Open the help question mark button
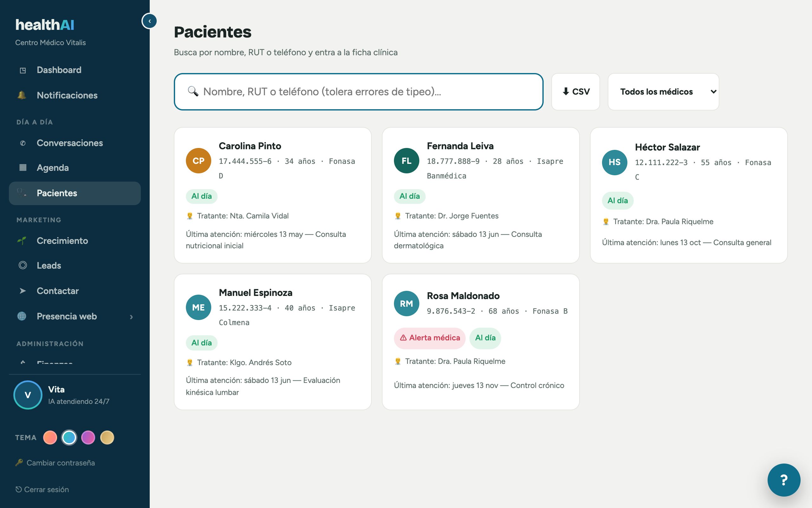The height and width of the screenshot is (508, 812). point(784,480)
